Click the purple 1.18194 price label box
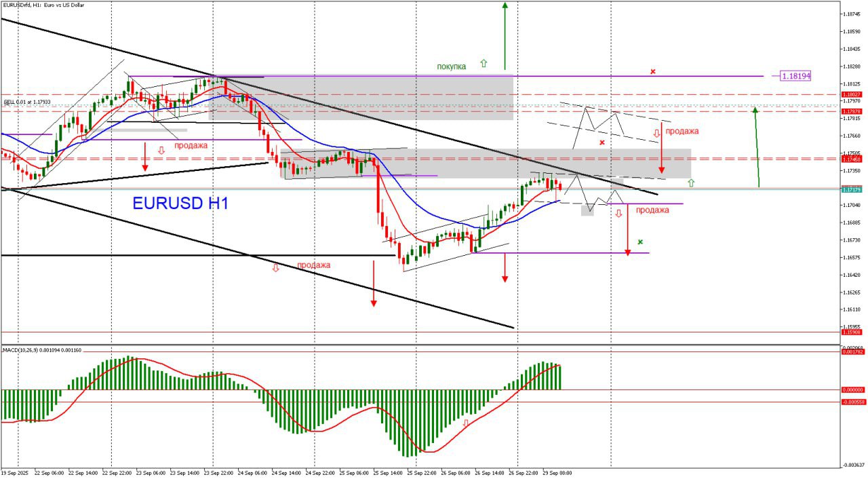Image resolution: width=868 pixels, height=479 pixels. (x=795, y=76)
